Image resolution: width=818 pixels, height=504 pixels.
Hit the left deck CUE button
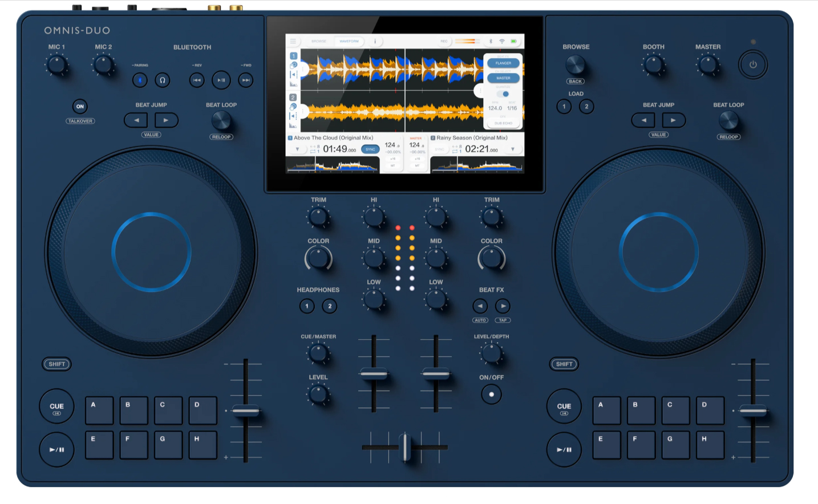click(x=56, y=407)
